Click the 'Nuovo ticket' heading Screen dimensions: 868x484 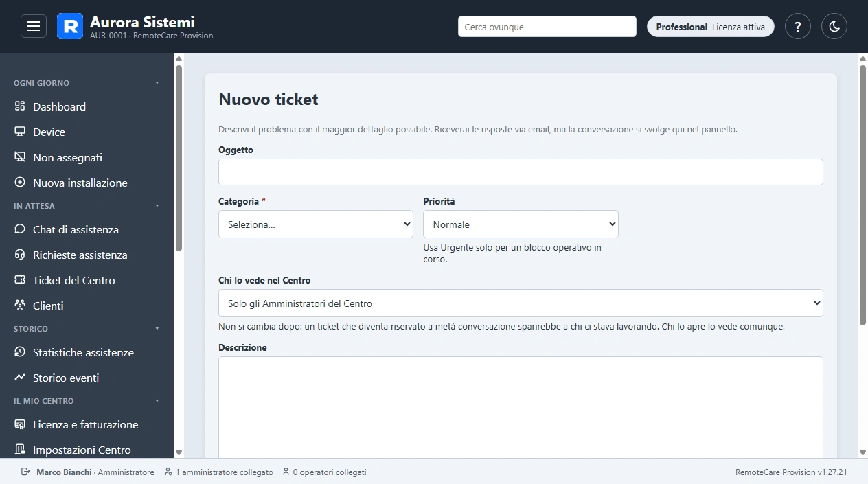(x=269, y=100)
